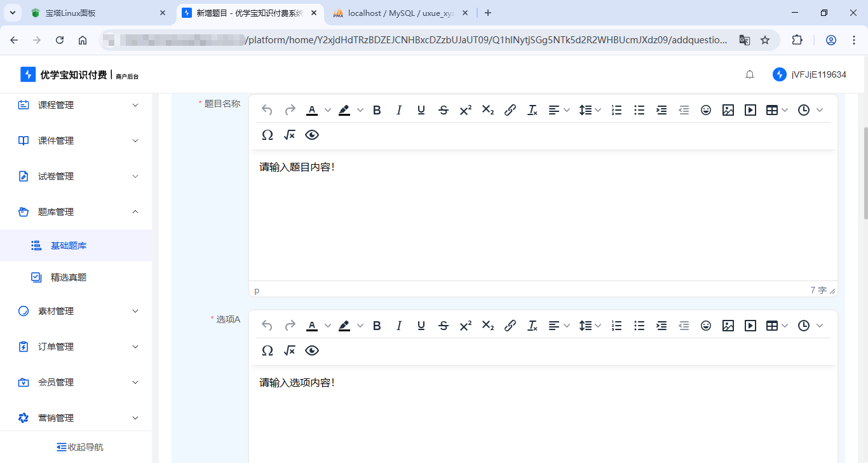Open the notification bell in header
Screen dimensions: 868x463
750,74
